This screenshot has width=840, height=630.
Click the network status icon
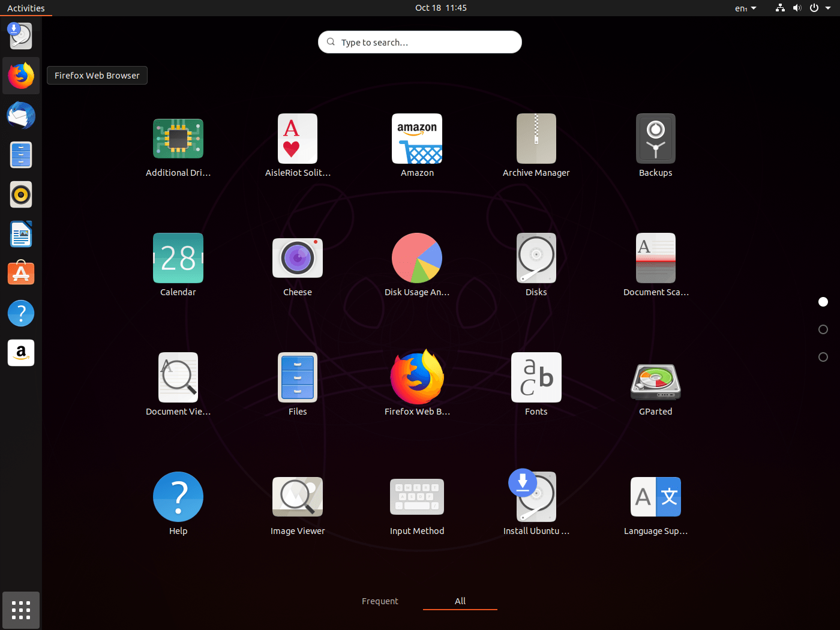780,8
